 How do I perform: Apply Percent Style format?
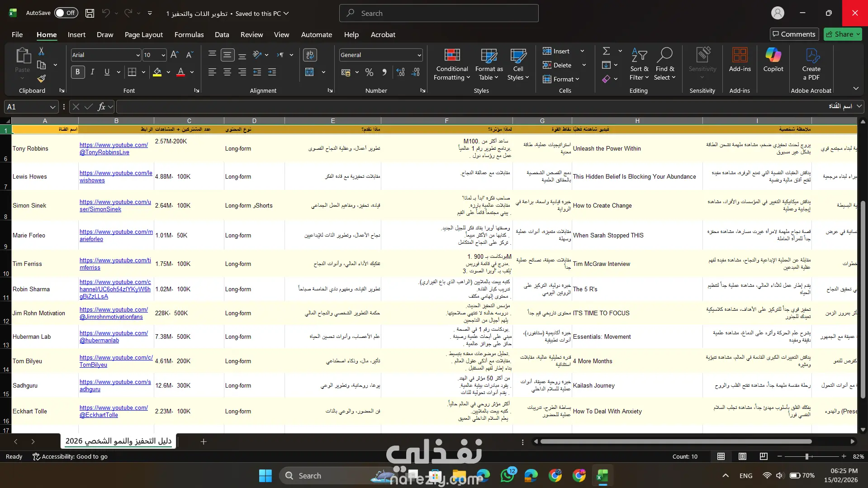[x=370, y=72]
